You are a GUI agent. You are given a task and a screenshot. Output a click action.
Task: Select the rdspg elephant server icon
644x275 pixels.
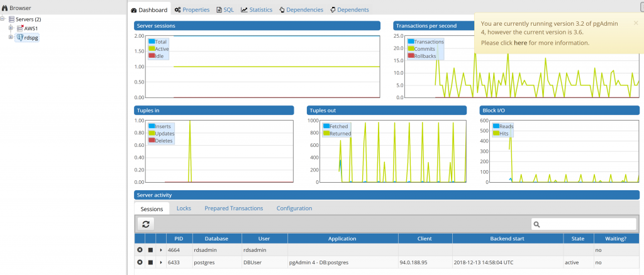[x=19, y=37]
